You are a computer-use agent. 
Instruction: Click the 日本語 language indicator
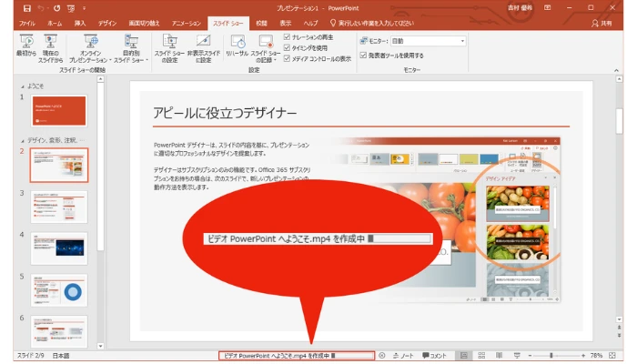pyautogui.click(x=61, y=356)
